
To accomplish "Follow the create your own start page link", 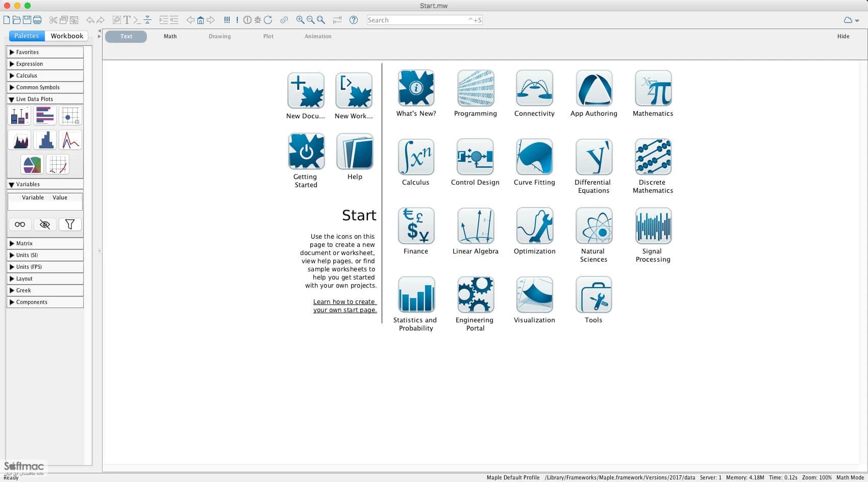I will pos(345,306).
